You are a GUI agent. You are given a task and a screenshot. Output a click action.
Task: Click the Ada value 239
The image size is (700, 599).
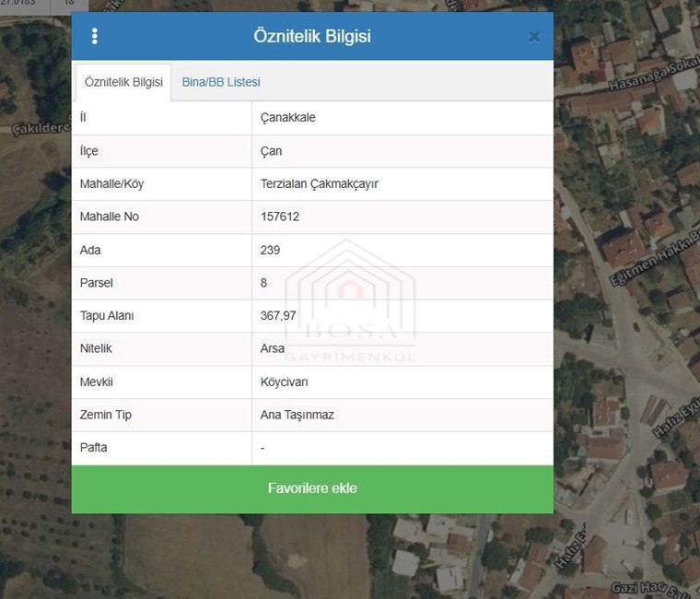[x=270, y=250]
